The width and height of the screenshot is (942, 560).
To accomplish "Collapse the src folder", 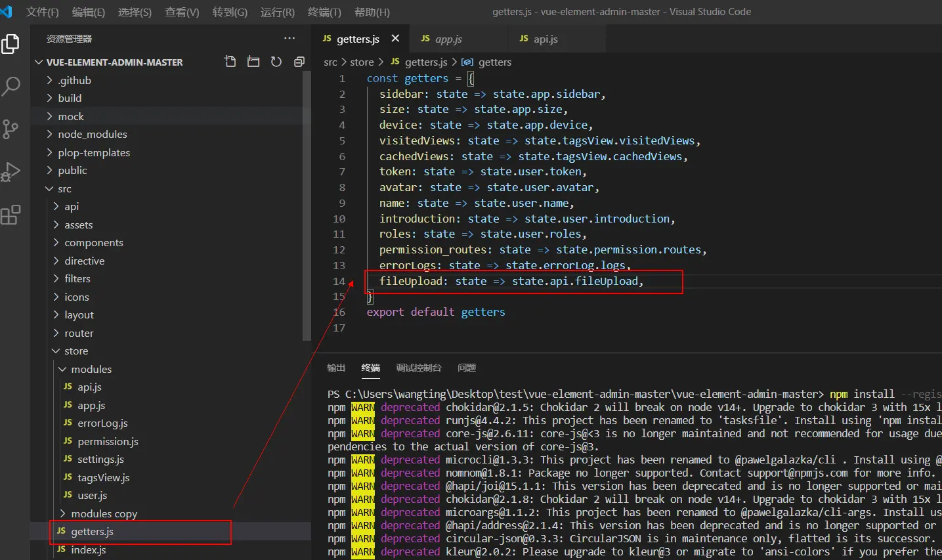I will [x=64, y=188].
